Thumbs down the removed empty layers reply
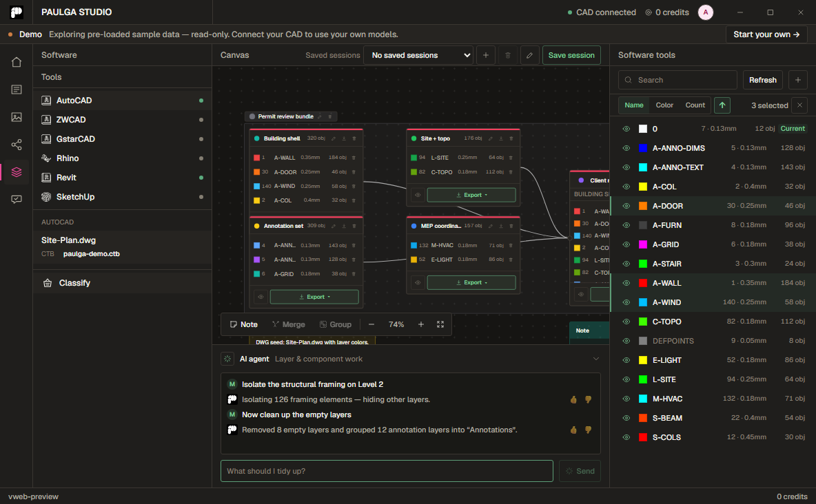Screen dimensions: 816x504 (x=588, y=430)
